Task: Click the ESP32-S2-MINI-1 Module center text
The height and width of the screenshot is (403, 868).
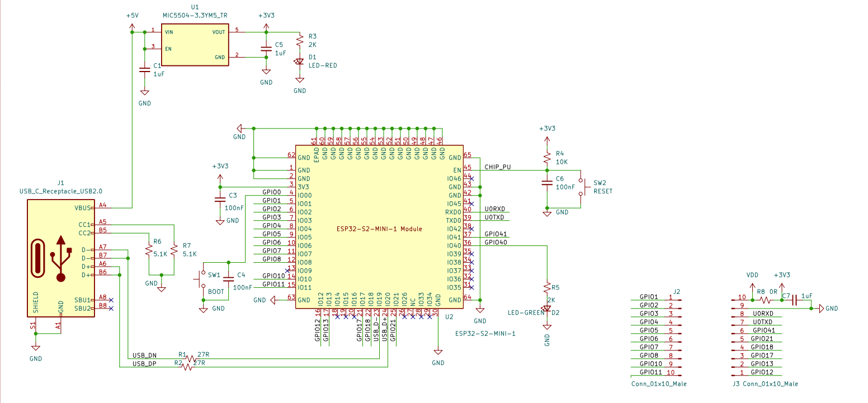Action: point(379,229)
